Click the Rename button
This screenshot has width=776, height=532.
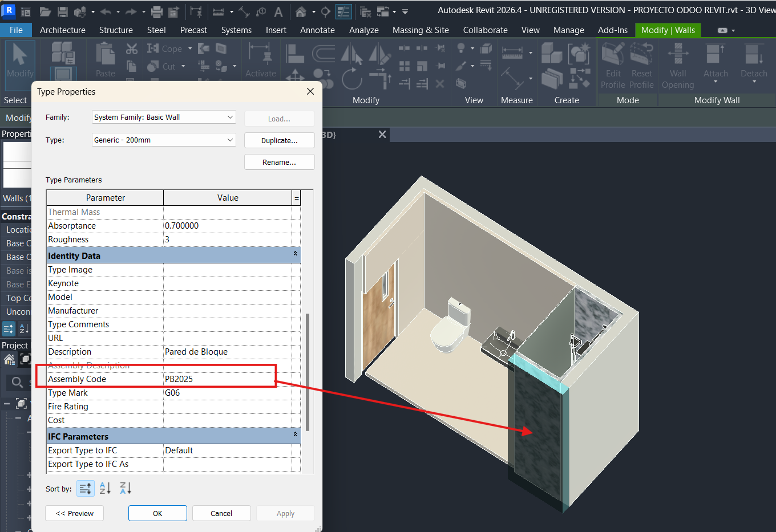(279, 161)
